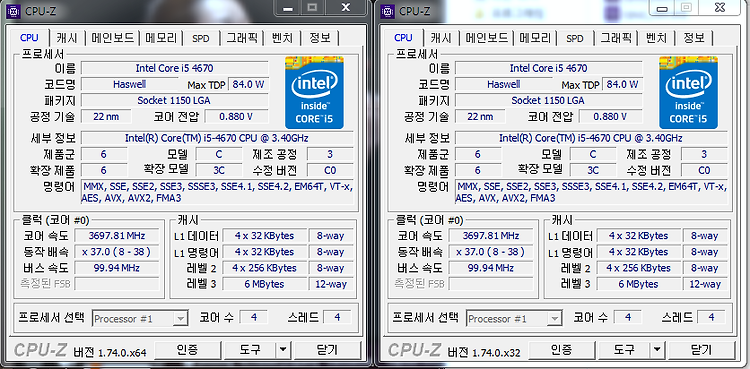Screen dimensions: 750x369
Task: Close the left CPU-Z window
Action: (x=346, y=7)
